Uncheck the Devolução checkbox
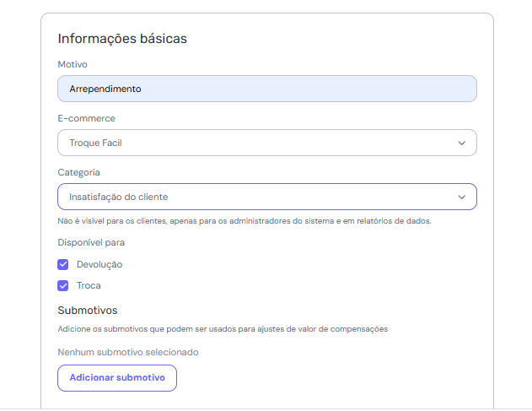Screen dimensions: 532x411 pyautogui.click(x=63, y=264)
